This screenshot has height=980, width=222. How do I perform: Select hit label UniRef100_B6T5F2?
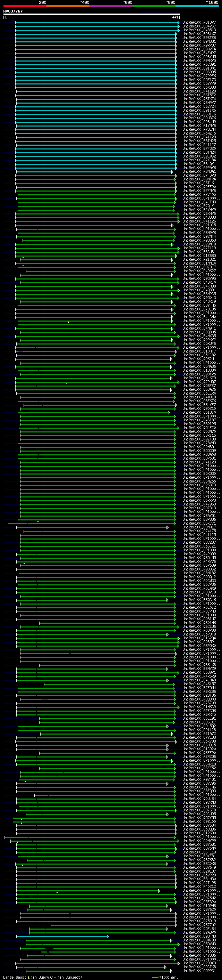pyautogui.click(x=199, y=95)
